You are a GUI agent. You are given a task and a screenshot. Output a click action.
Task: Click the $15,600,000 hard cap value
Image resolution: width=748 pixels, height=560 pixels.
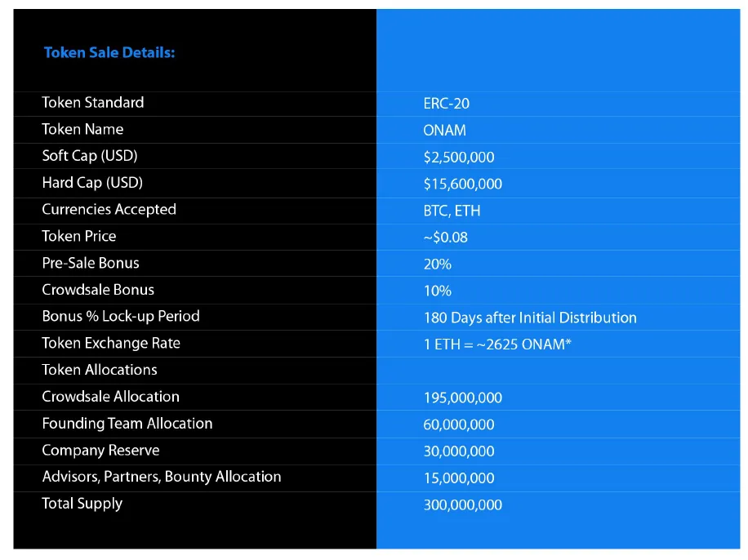pyautogui.click(x=463, y=184)
